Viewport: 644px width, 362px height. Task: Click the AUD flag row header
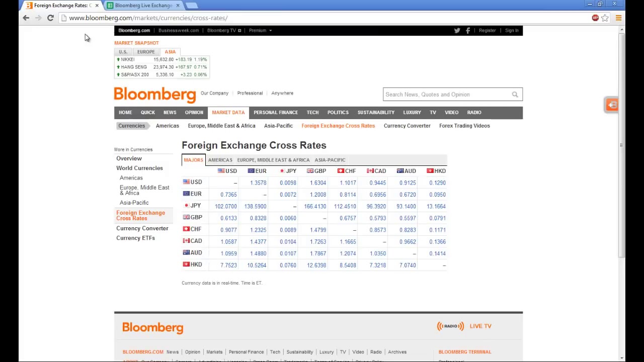(193, 253)
